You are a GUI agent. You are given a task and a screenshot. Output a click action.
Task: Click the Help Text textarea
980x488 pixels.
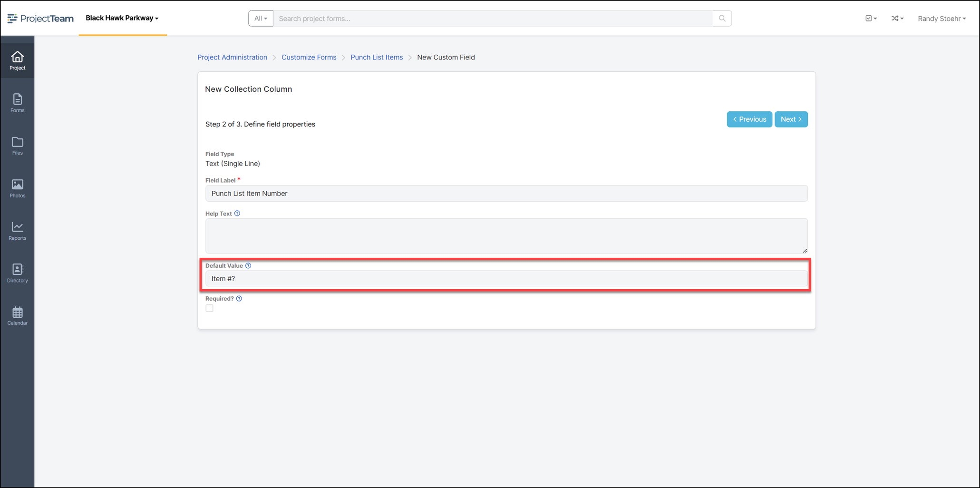pos(506,236)
